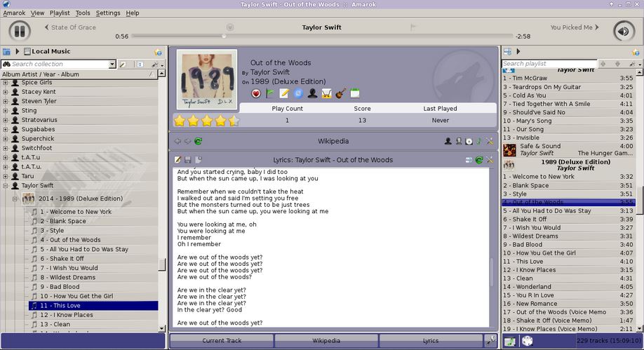Image resolution: width=644 pixels, height=350 pixels.
Task: Open the Help menu
Action: 133,13
